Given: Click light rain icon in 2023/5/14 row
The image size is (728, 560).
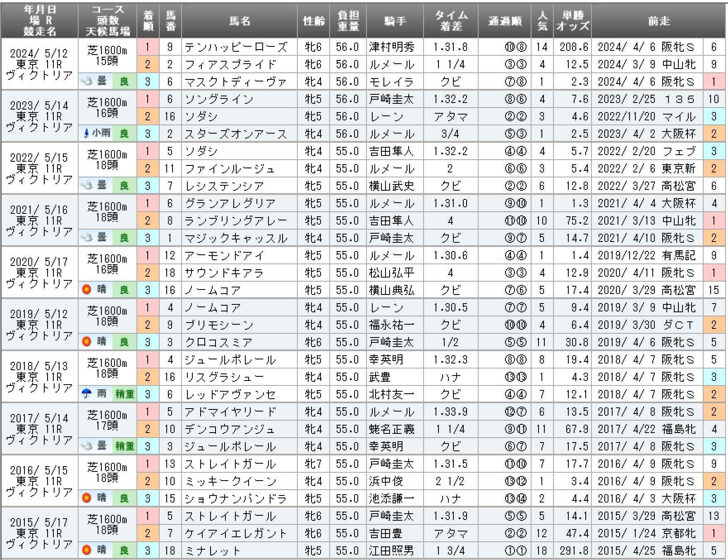Looking at the screenshot, I should coord(86,134).
